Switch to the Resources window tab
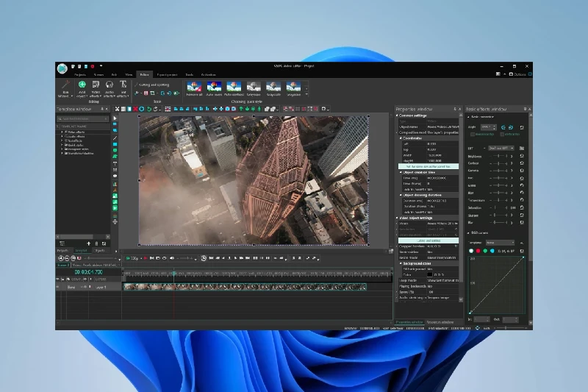The height and width of the screenshot is (392, 588). (x=440, y=322)
